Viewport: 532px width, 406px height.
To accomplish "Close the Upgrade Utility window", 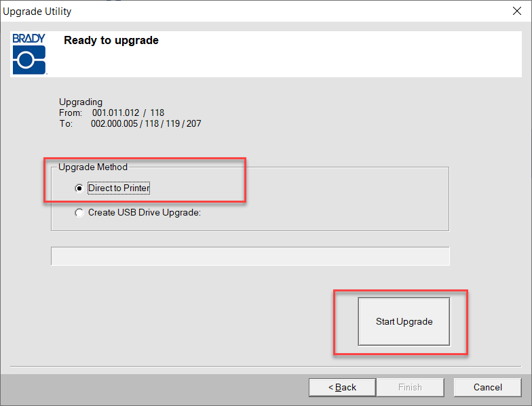I will click(516, 11).
